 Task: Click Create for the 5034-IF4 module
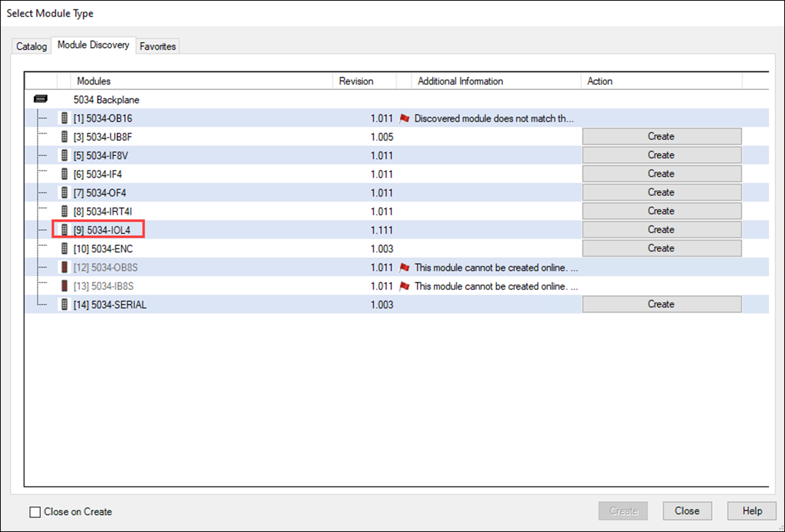click(x=662, y=174)
